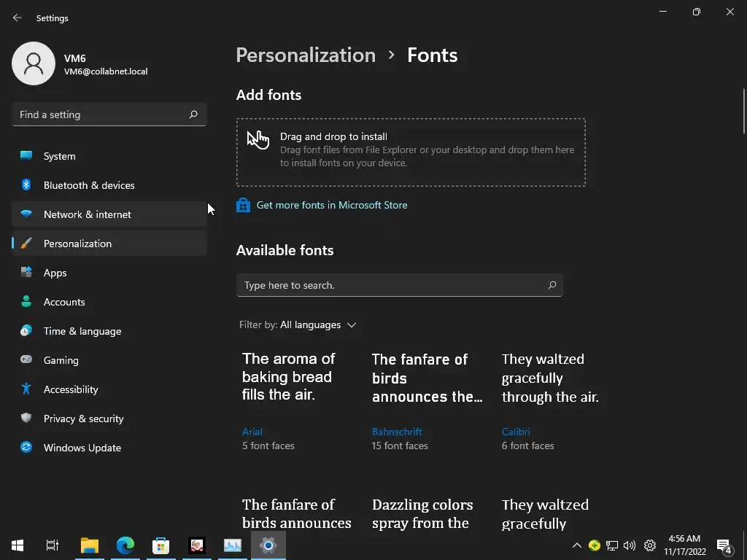The image size is (747, 560).
Task: Open the Network & internet section
Action: point(88,214)
